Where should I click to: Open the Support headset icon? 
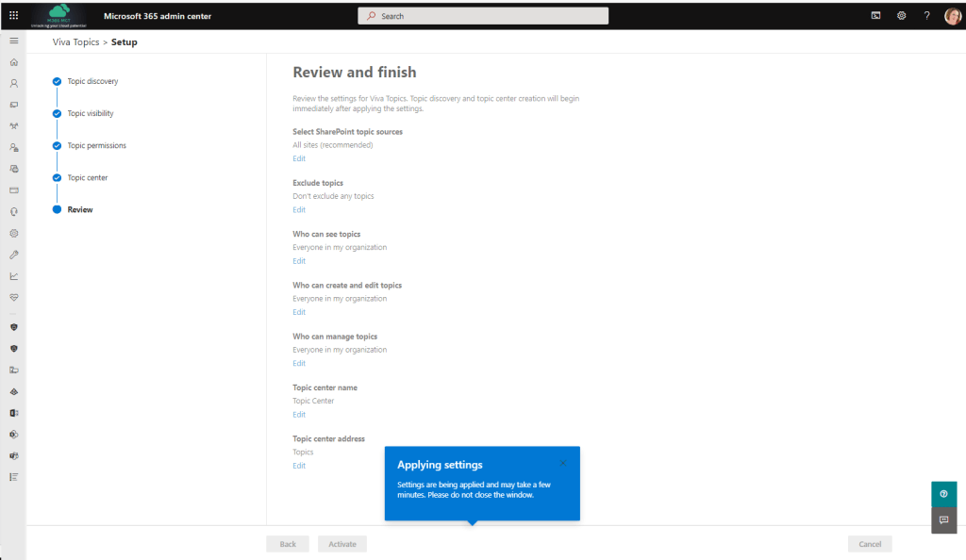click(13, 211)
